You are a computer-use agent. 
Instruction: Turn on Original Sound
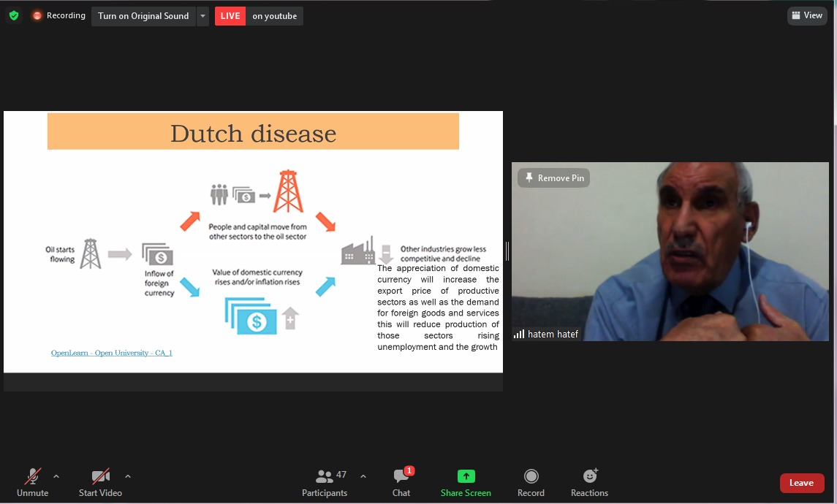(143, 16)
